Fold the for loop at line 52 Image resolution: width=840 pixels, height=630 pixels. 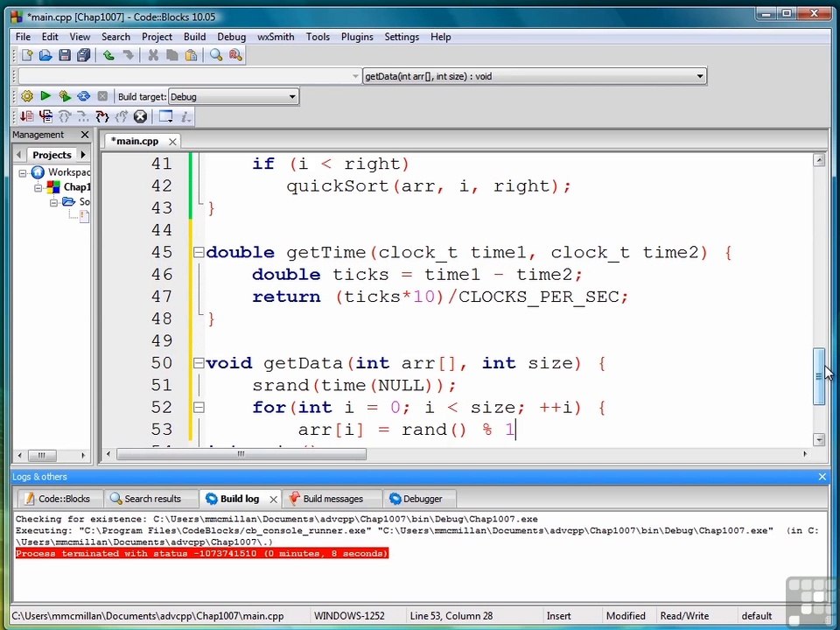(199, 408)
